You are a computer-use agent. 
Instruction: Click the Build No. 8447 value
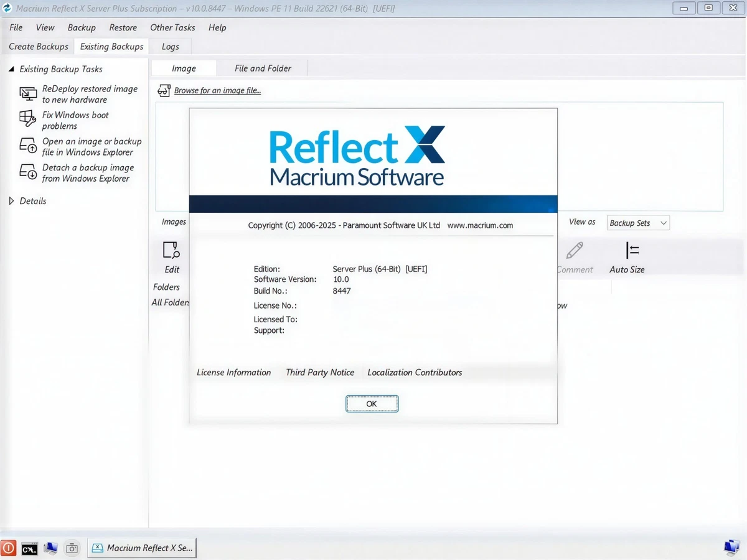click(342, 291)
